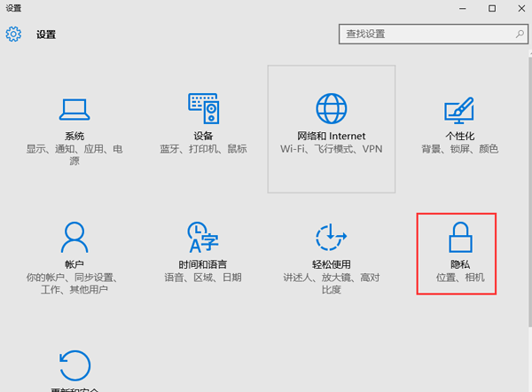This screenshot has height=392, width=532.
Task: Choose the 蓝牙、打印机、鼠标 devices description
Action: point(203,149)
